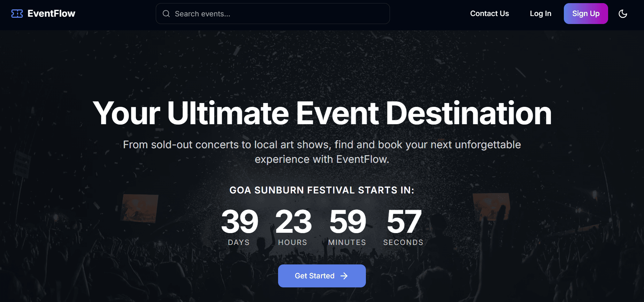Click the SECONDS label under the countdown
644x302 pixels.
403,242
